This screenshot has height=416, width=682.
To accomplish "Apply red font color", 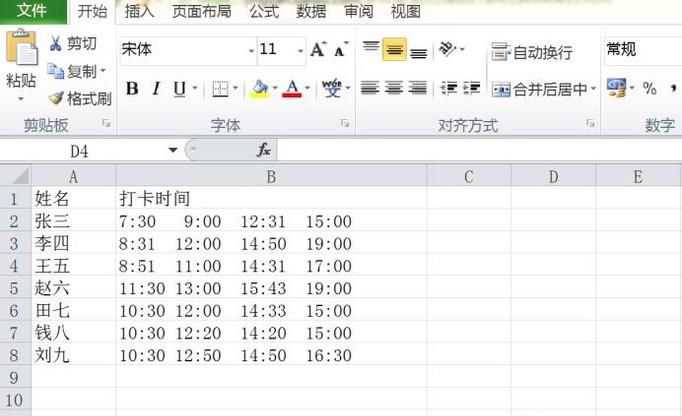I will point(292,89).
